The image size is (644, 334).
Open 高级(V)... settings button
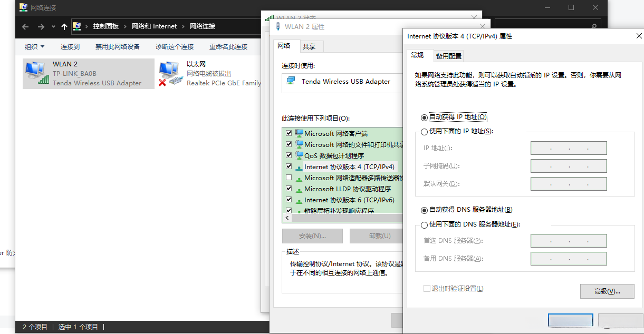coord(607,291)
